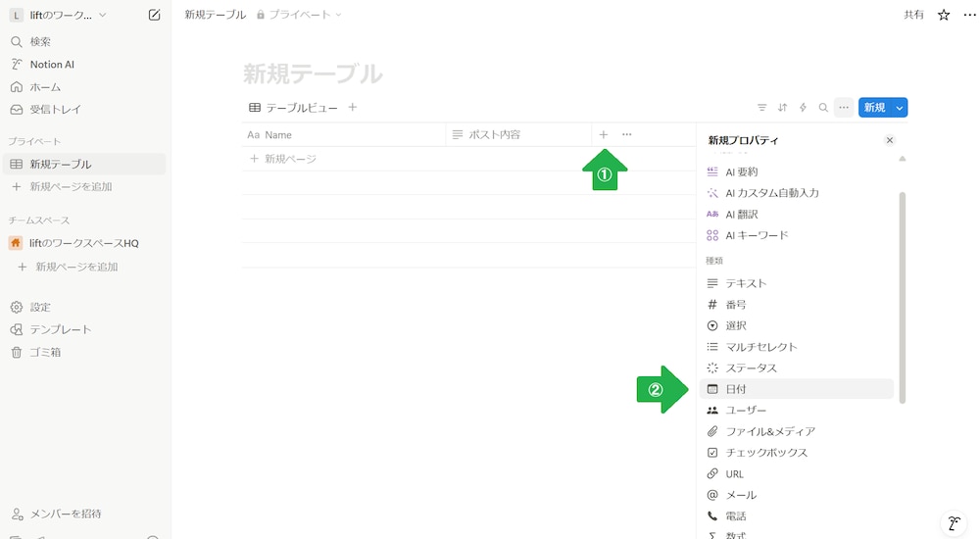Open the page options menu at top right
This screenshot has height=539, width=980.
pos(969,15)
